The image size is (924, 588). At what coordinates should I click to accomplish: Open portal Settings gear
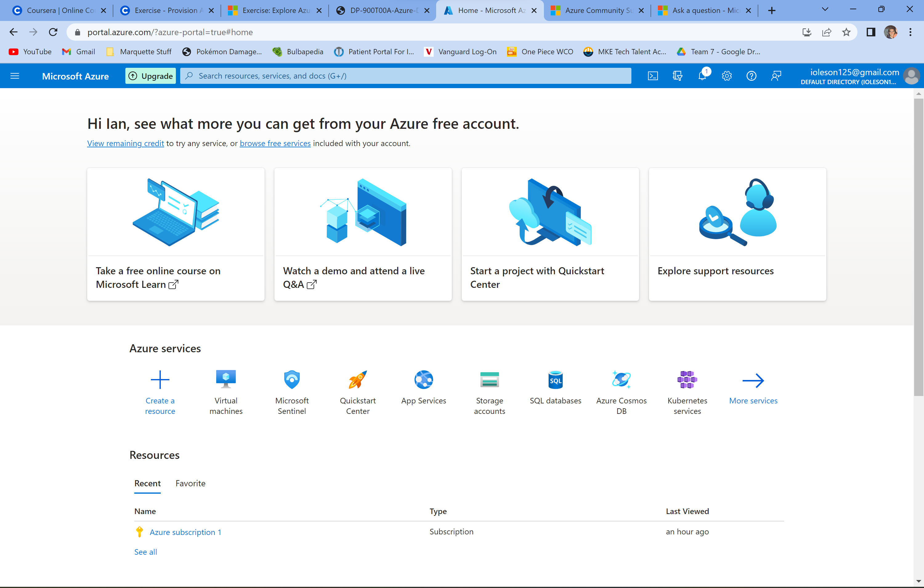[x=727, y=76]
